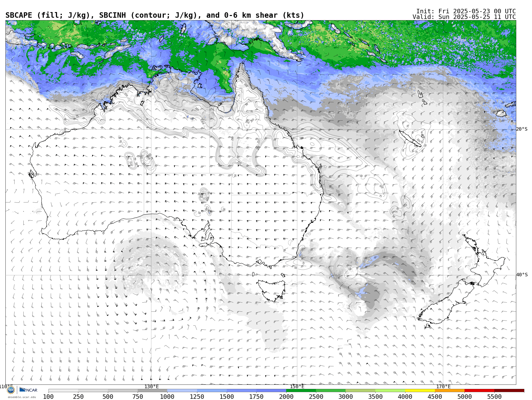
Task: Click the colorbar value label 3500
Action: point(375,397)
